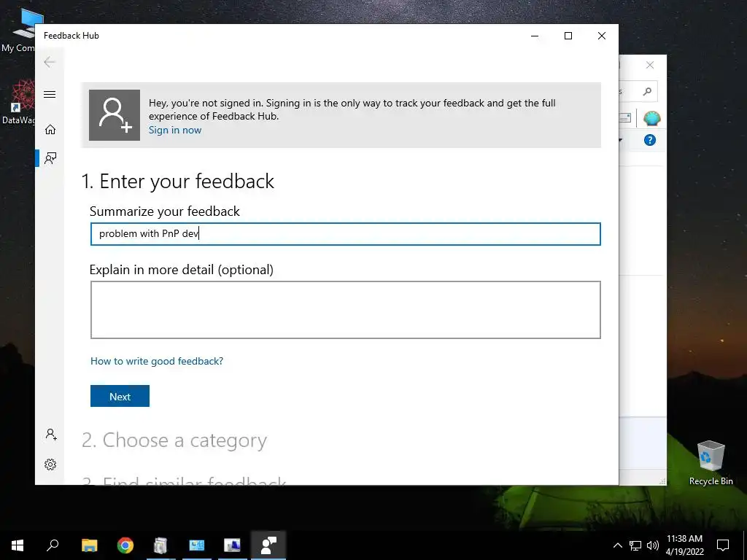Open Feedback Hub settings gear
Image resolution: width=747 pixels, height=560 pixels.
[x=50, y=464]
